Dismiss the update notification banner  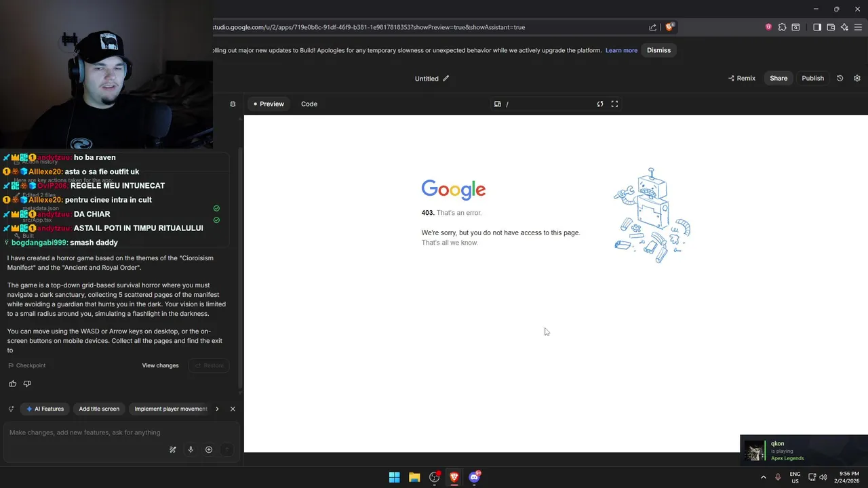[658, 50]
